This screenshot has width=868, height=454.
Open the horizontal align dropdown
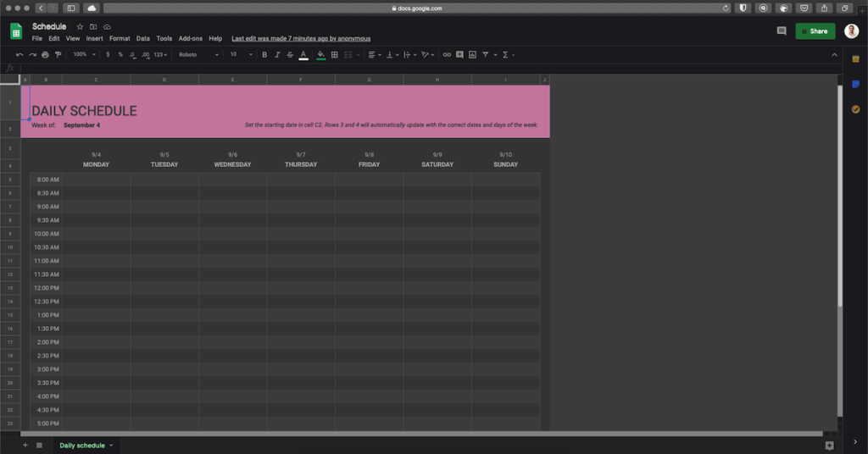point(375,55)
